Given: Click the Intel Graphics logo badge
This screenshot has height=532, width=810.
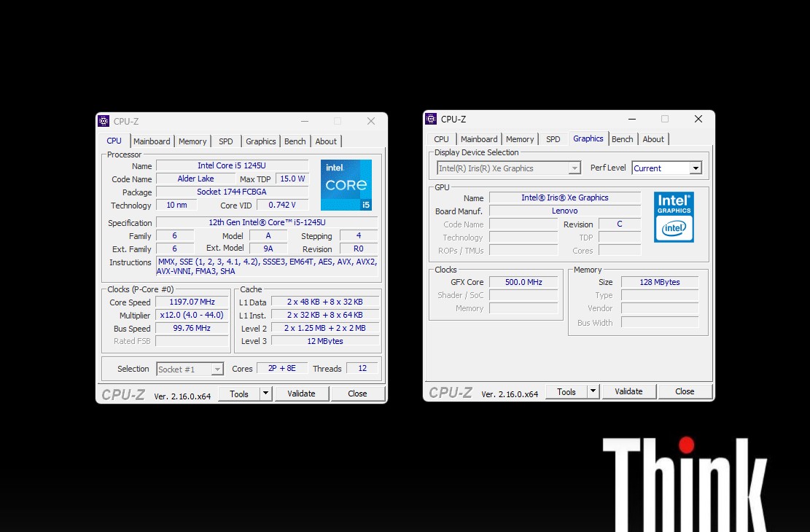Looking at the screenshot, I should pos(674,216).
